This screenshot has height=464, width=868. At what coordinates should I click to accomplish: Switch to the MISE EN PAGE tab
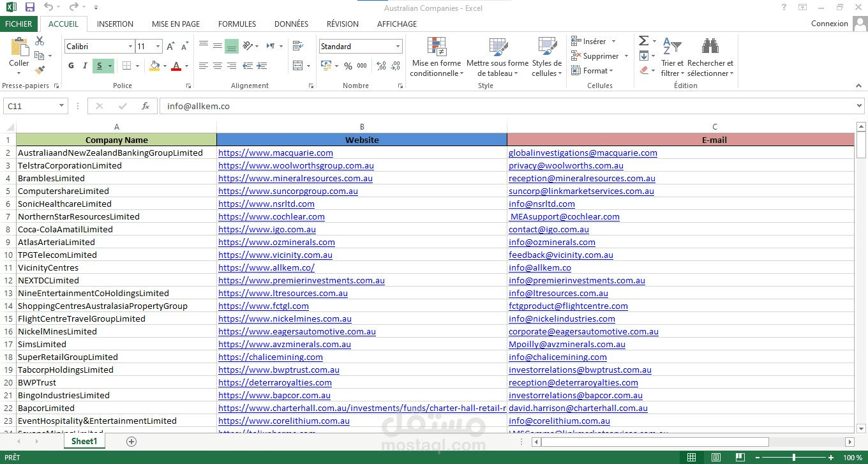pyautogui.click(x=176, y=24)
